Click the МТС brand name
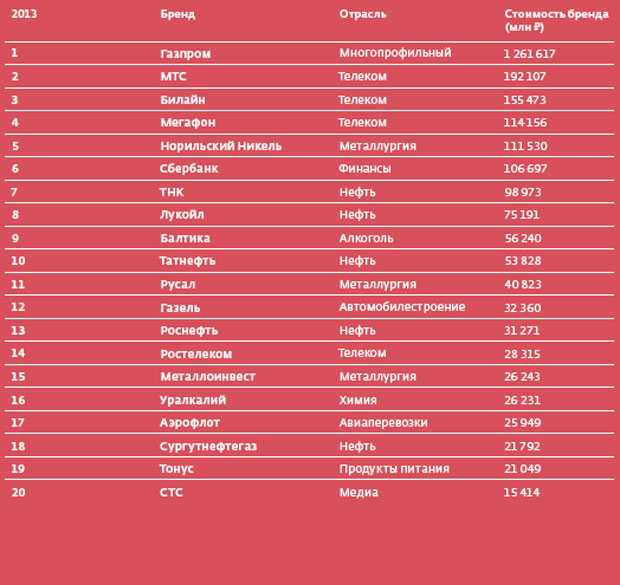The height and width of the screenshot is (585, 620). pos(173,76)
